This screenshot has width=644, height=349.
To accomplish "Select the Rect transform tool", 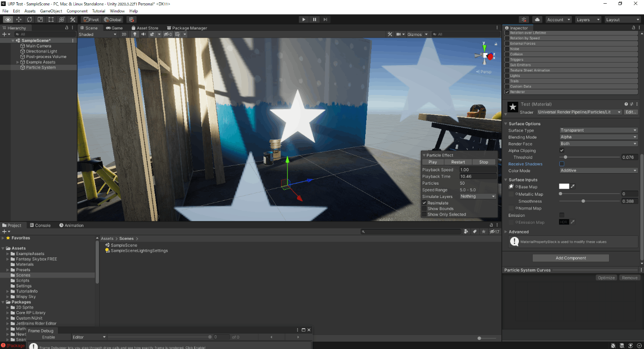I will click(x=51, y=19).
